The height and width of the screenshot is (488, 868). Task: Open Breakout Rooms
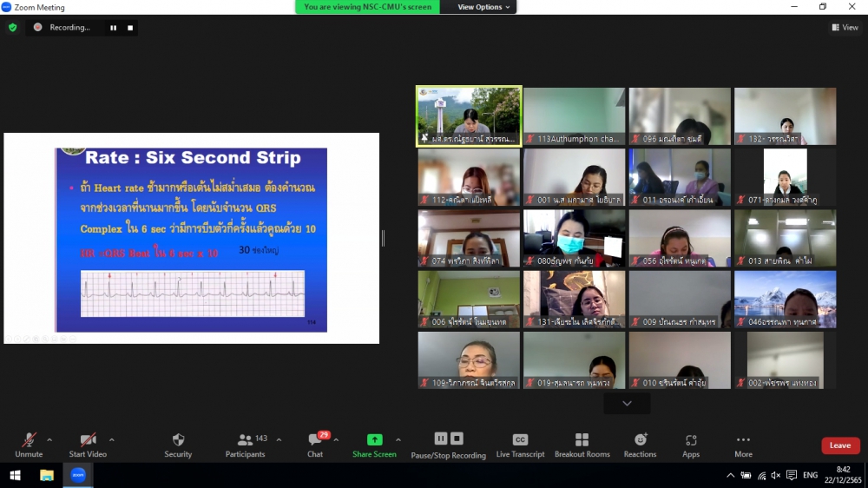[x=582, y=445]
